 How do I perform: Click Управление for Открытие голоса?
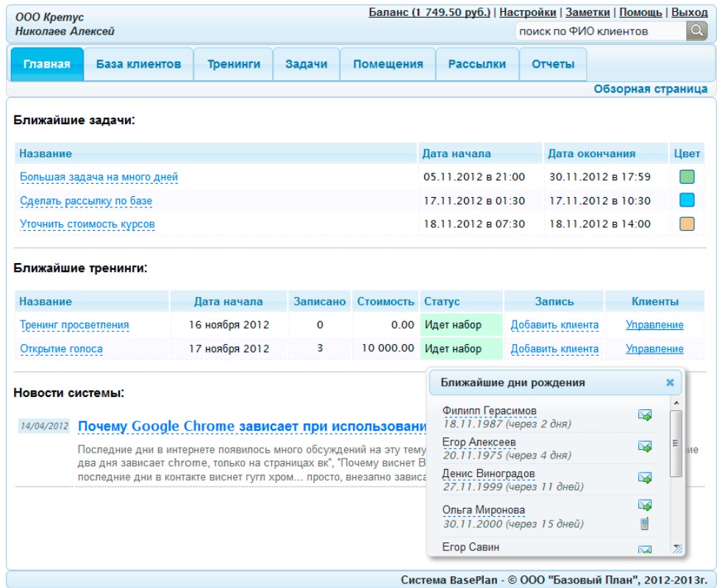coord(654,349)
